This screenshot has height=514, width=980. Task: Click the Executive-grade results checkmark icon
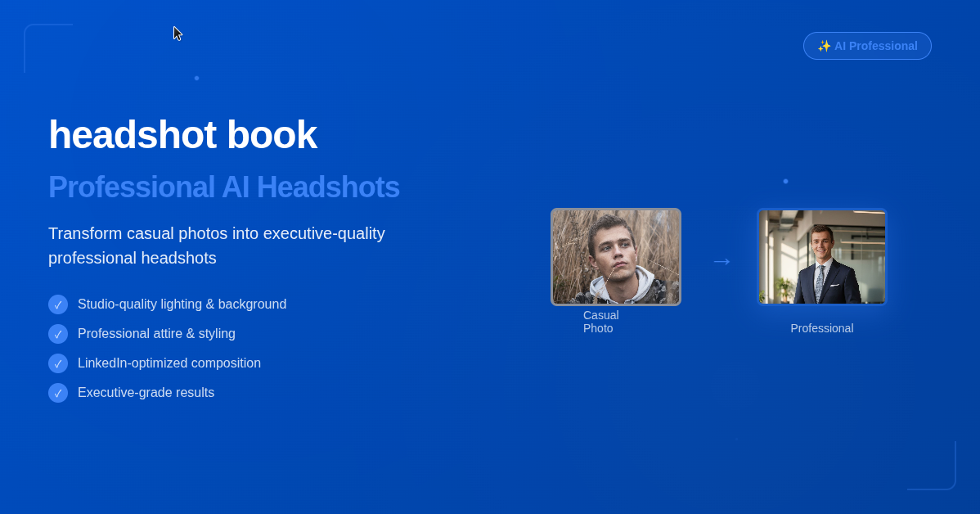tap(58, 393)
